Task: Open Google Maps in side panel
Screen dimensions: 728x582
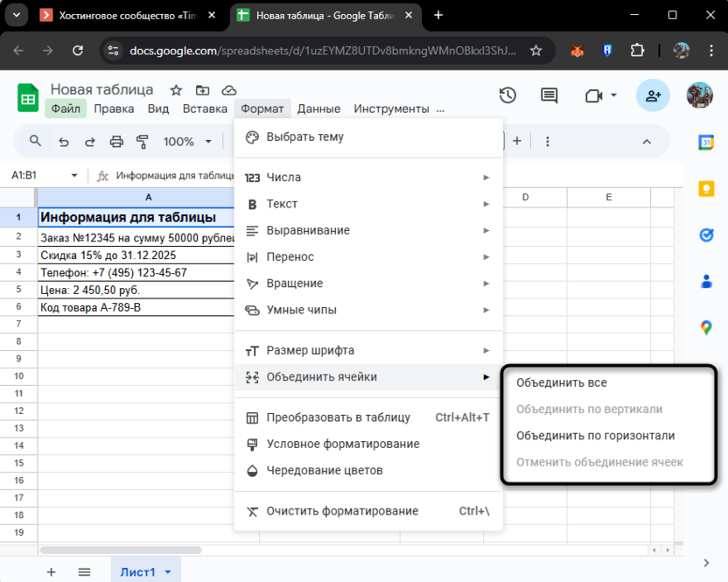Action: point(706,327)
